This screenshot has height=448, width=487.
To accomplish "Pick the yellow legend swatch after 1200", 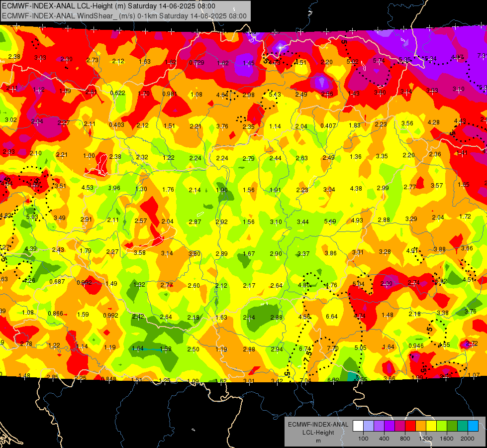I will tap(431, 426).
